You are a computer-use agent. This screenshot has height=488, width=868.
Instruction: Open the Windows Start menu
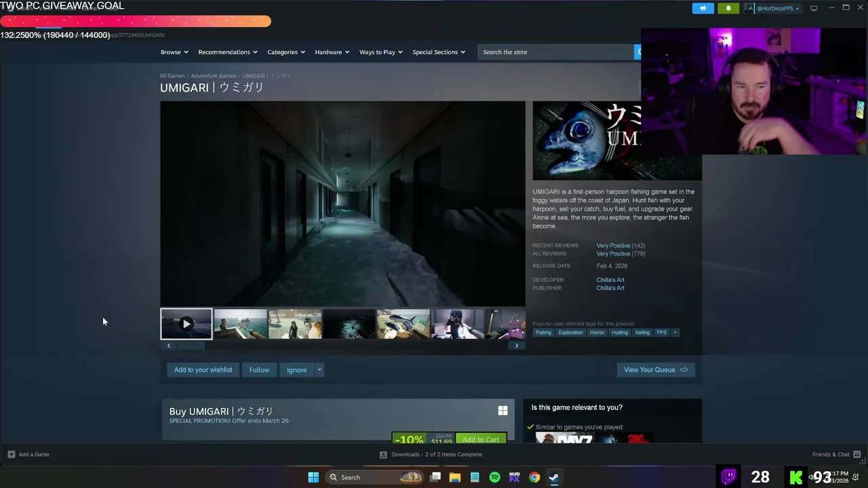pos(313,477)
